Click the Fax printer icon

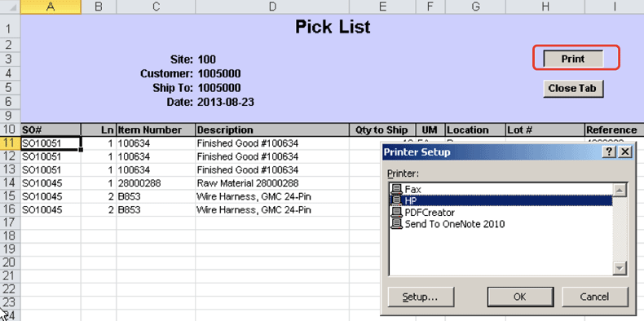pyautogui.click(x=396, y=189)
